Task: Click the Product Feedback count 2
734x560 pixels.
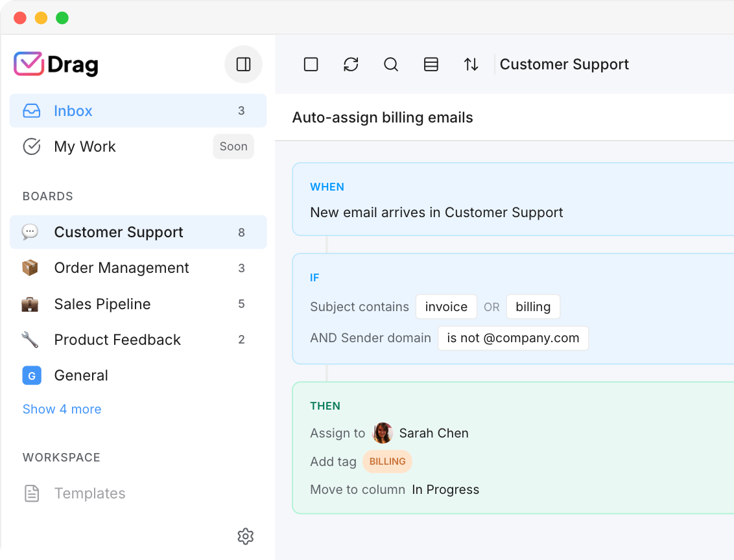Action: tap(241, 339)
